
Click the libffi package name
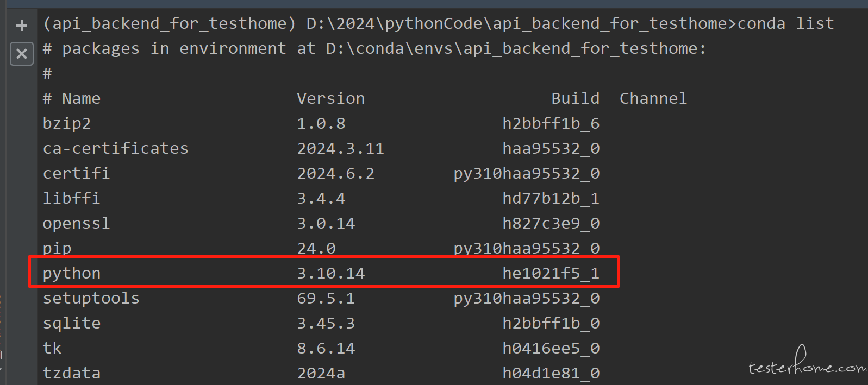click(x=72, y=198)
